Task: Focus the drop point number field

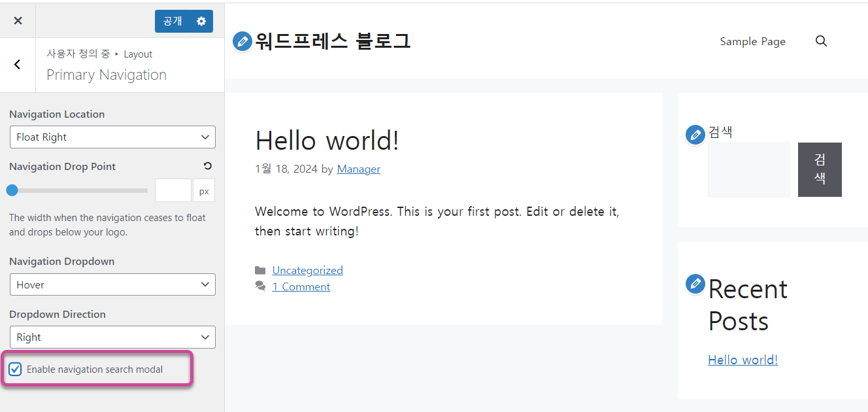Action: tap(173, 190)
